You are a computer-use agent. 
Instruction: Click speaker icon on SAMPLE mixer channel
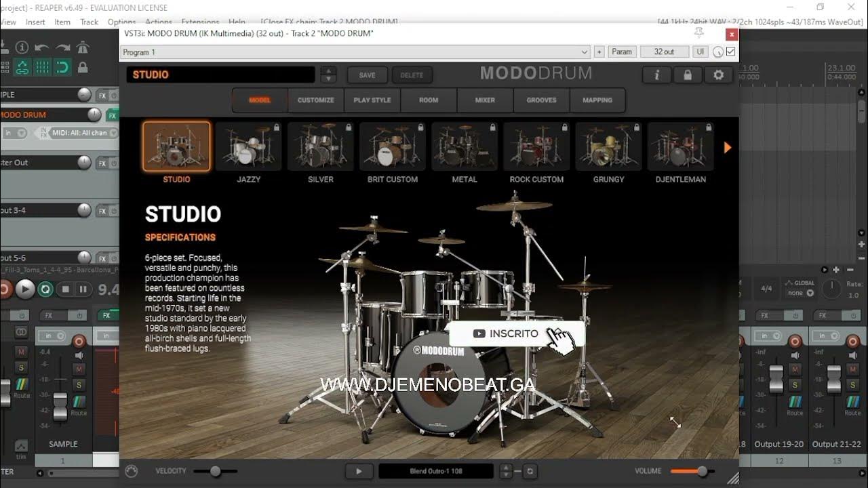(x=79, y=355)
